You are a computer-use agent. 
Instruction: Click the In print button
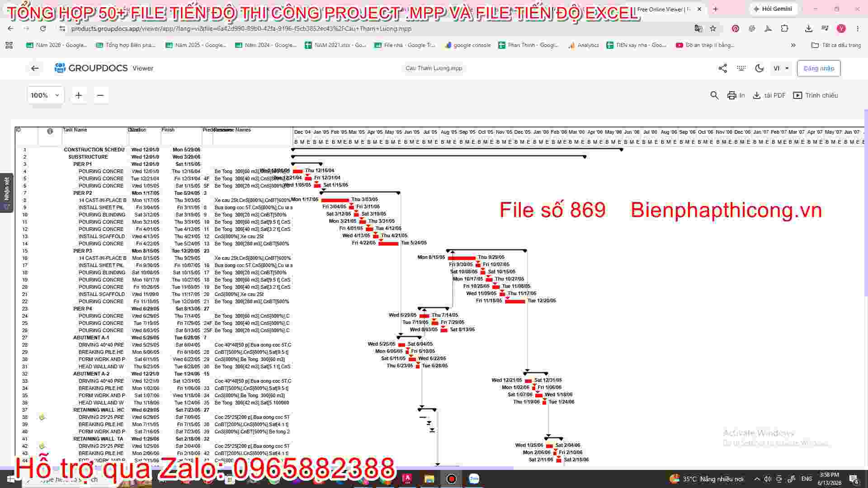[736, 95]
